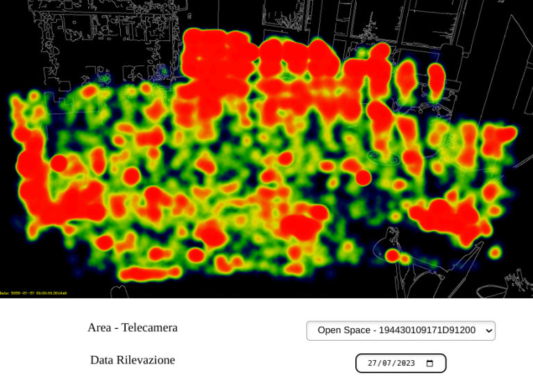Viewport: 533px width, 392px height.
Task: Click the 'Area - Telecamera' label
Action: pos(133,327)
